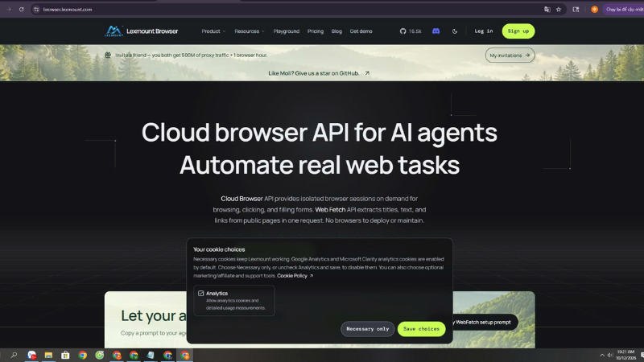The image size is (644, 362).
Task: Open the side panel browser icon
Action: point(576,9)
